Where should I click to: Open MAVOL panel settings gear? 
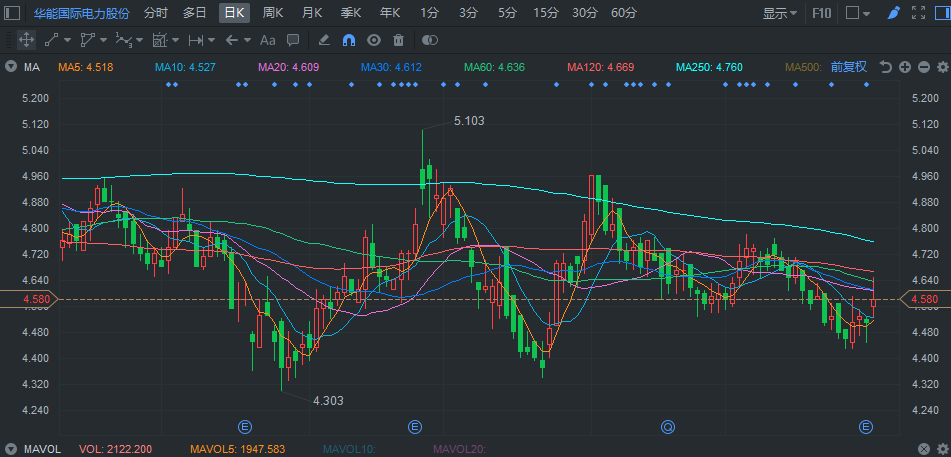[943, 449]
